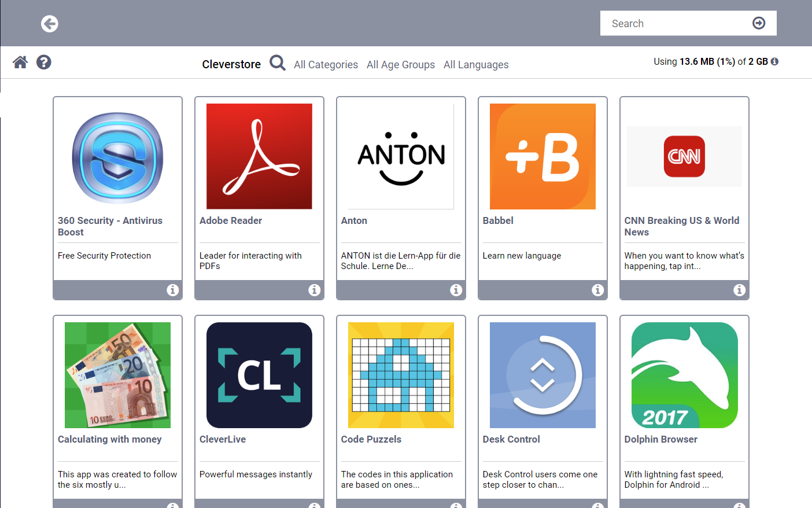Click the CNN red logo

[x=684, y=156]
